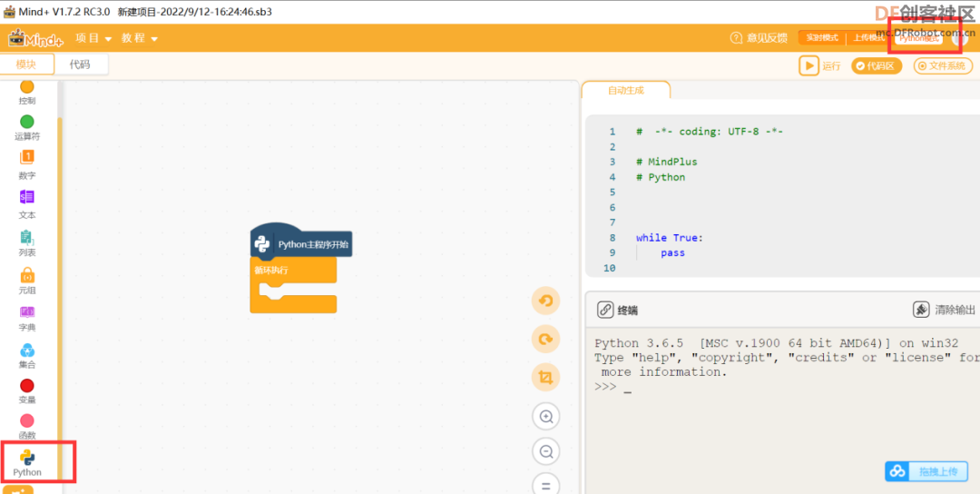Zoom in the block workspace
This screenshot has width=980, height=494.
coord(546,417)
